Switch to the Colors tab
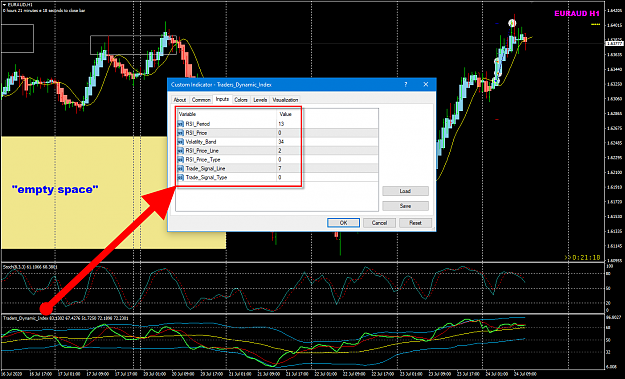 (x=241, y=100)
